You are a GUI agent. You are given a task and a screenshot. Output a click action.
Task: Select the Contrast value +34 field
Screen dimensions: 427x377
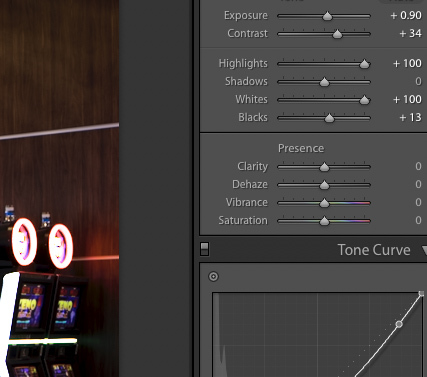click(x=410, y=33)
